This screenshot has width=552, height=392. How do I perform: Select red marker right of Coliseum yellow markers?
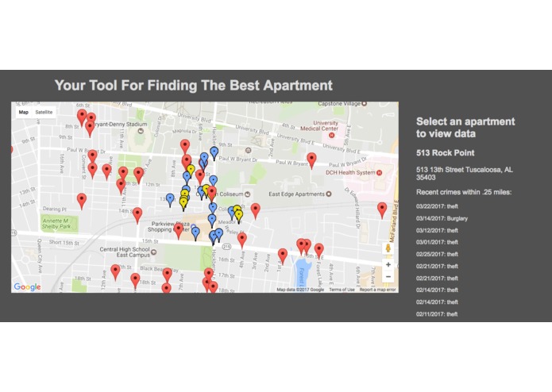(x=255, y=210)
